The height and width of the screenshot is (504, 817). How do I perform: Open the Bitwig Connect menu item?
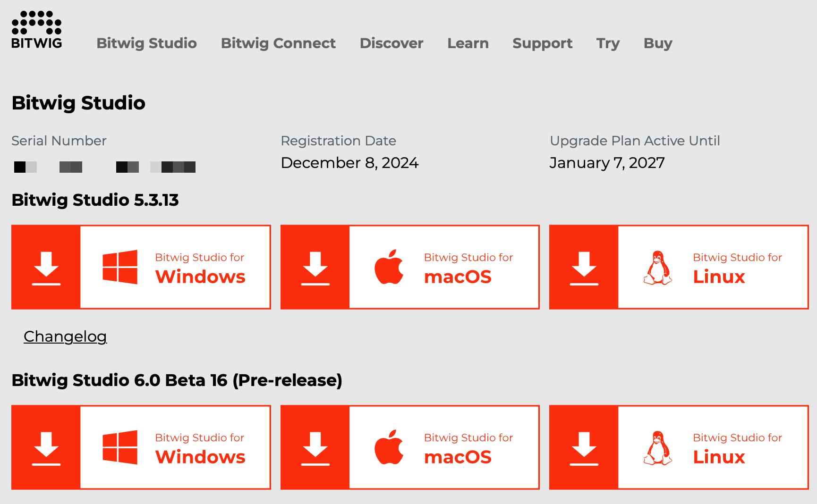(278, 43)
